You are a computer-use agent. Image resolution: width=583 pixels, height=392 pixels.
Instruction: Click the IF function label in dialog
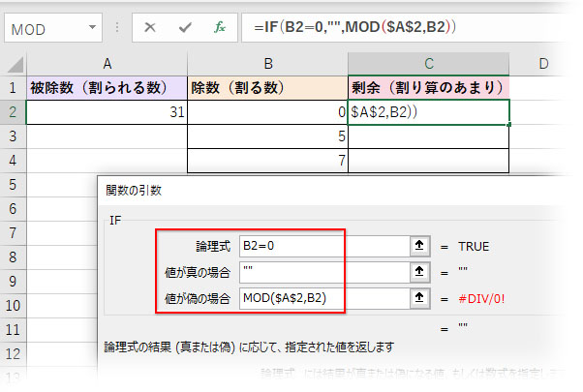[115, 221]
